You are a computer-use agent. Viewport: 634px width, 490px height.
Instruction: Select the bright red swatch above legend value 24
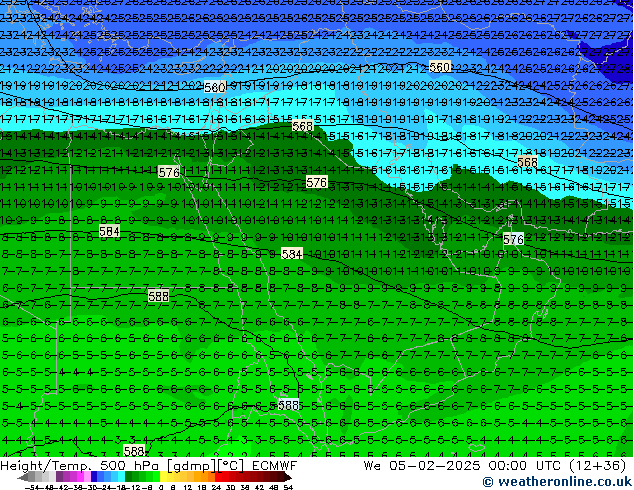point(218,476)
